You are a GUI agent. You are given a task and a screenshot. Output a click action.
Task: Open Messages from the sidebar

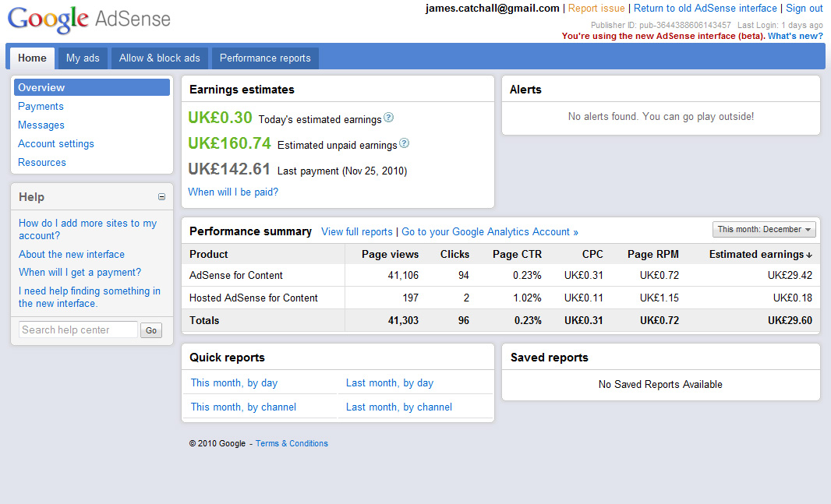(41, 125)
